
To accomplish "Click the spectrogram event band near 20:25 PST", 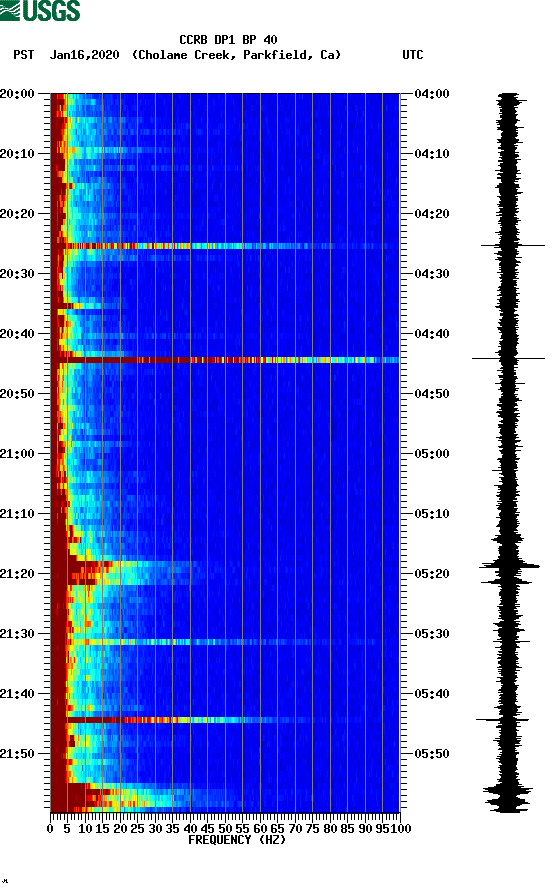I will [225, 246].
